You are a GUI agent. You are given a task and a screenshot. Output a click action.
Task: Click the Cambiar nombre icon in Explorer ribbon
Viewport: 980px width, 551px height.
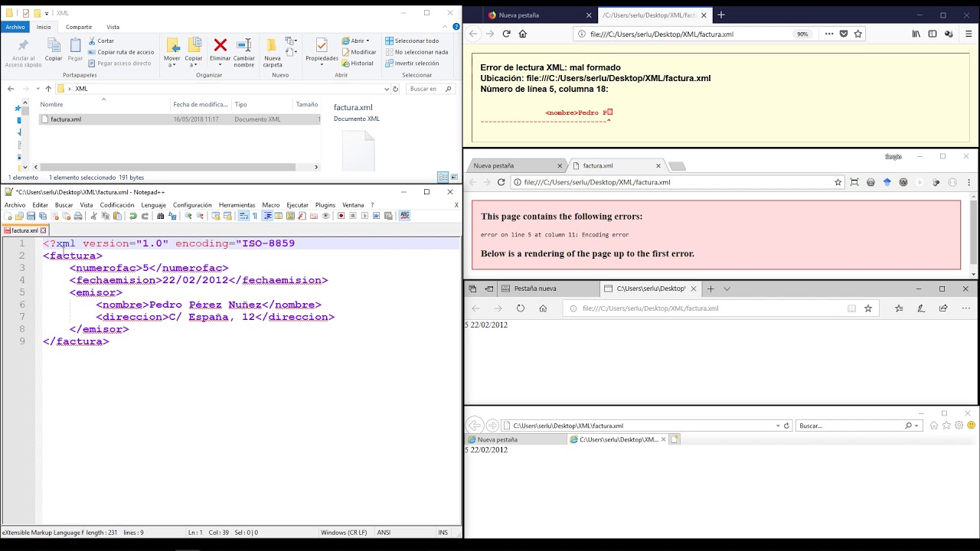[x=243, y=45]
